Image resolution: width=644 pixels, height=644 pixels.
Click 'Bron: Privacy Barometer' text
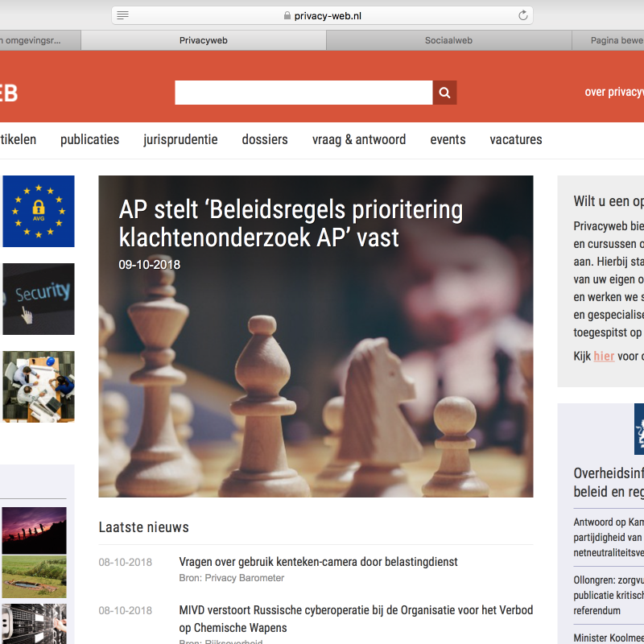(232, 578)
